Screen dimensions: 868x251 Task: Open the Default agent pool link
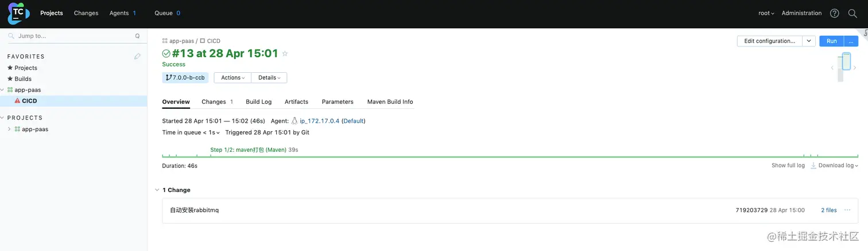353,121
